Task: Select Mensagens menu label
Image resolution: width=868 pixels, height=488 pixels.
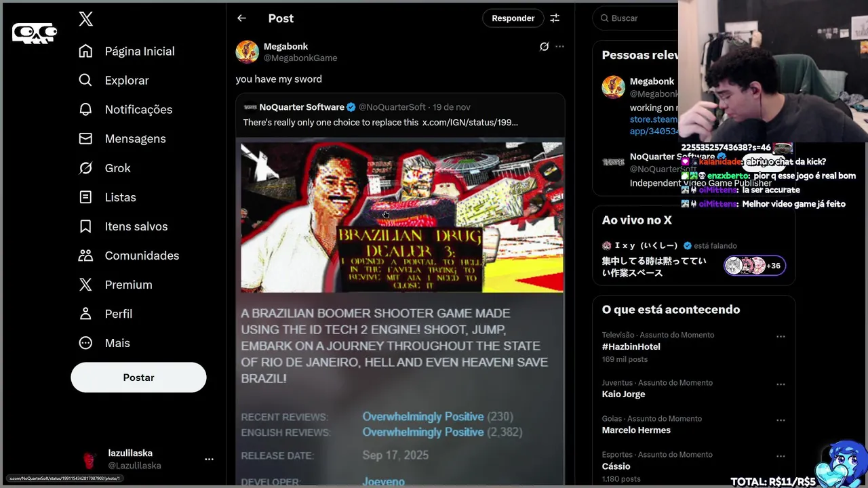Action: [135, 139]
